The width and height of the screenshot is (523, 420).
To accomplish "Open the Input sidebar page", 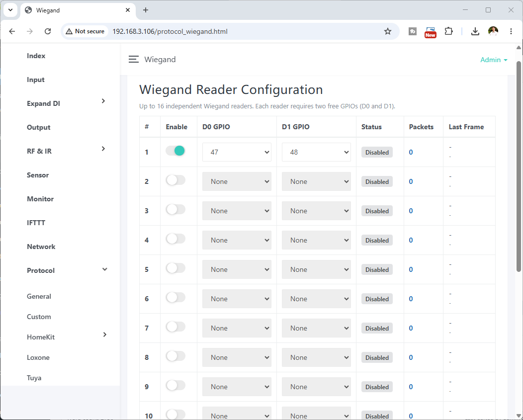I will point(36,80).
